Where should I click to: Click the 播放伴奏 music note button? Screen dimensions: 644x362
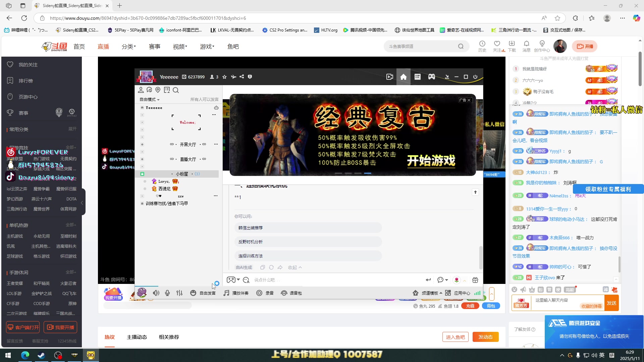pyautogui.click(x=236, y=293)
